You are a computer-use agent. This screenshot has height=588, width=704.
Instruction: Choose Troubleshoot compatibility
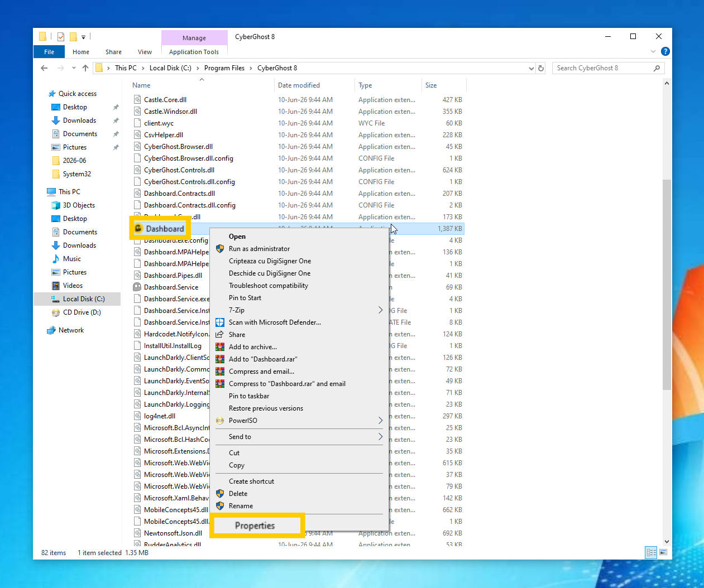coord(269,286)
